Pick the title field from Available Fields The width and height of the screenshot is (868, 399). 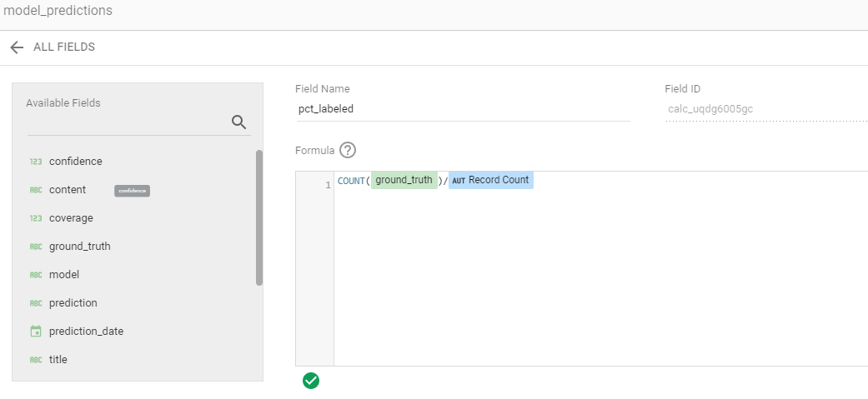pyautogui.click(x=58, y=360)
